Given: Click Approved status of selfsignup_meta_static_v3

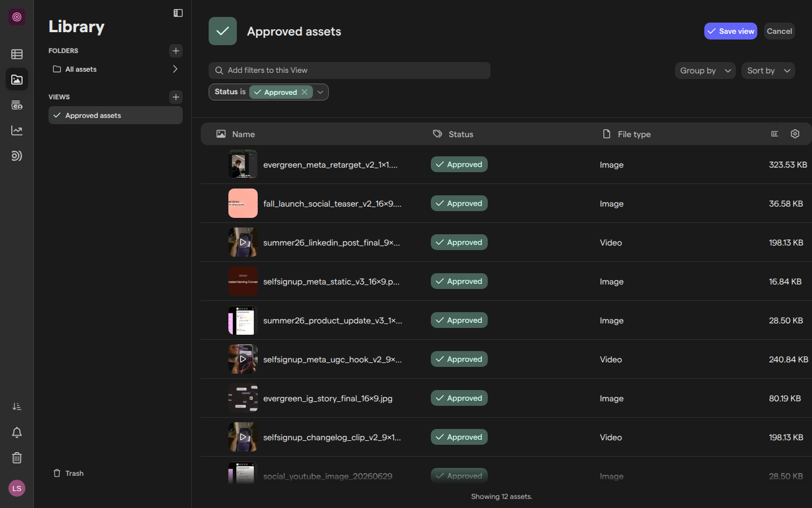Looking at the screenshot, I should [459, 281].
